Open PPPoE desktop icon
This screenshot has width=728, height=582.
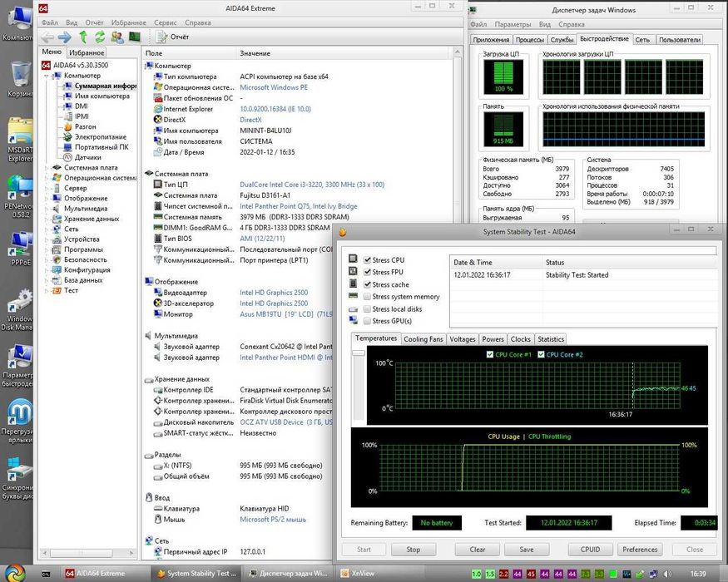(x=20, y=249)
